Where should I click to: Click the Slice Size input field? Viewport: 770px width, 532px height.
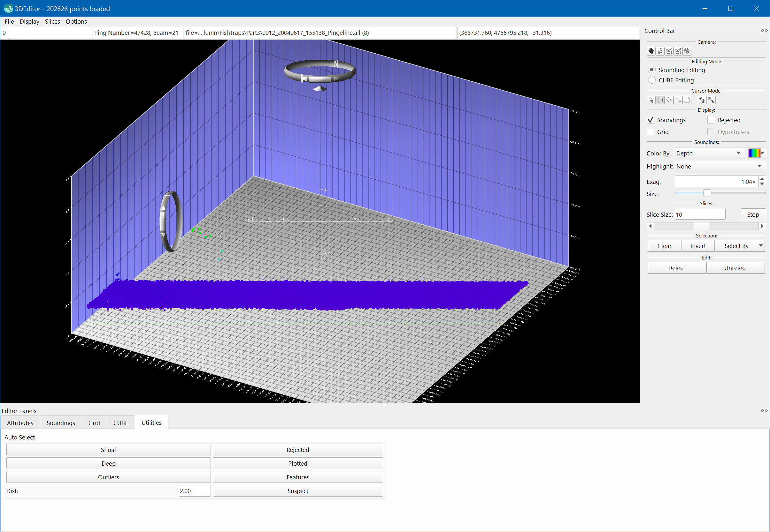tap(700, 214)
